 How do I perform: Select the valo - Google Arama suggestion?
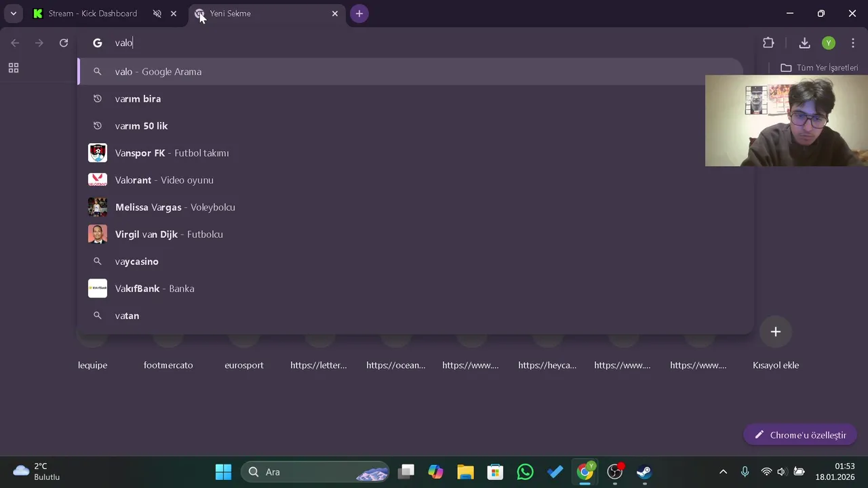410,72
